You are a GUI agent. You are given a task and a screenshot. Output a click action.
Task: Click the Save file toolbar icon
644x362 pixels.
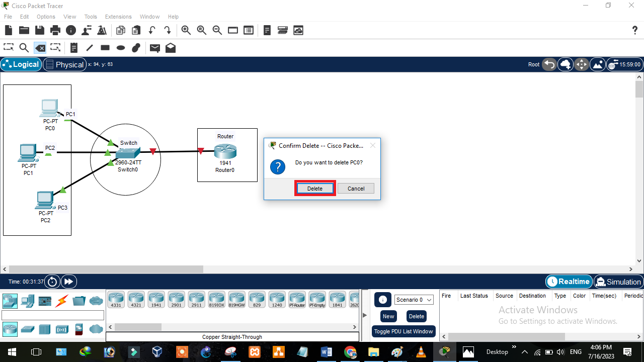[x=40, y=30]
